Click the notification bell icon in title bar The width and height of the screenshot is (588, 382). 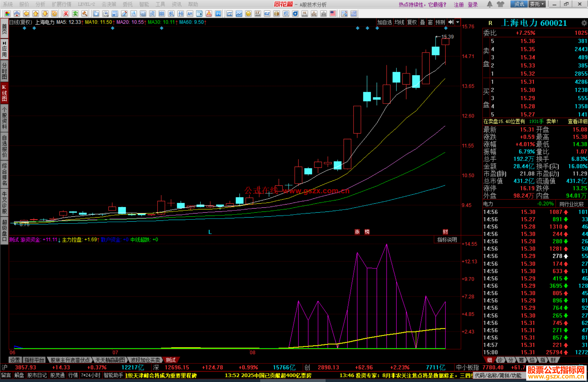(489, 4)
